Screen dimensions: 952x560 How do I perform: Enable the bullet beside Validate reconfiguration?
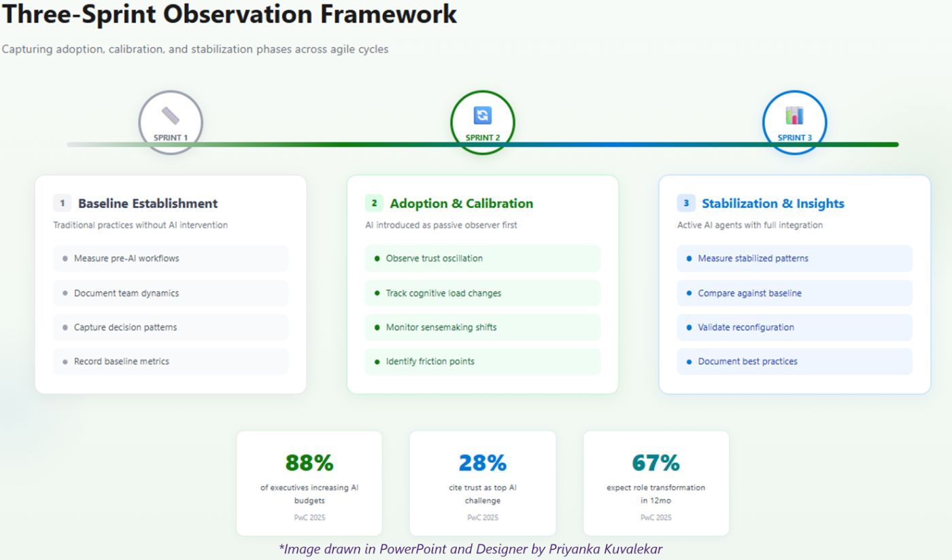point(688,328)
